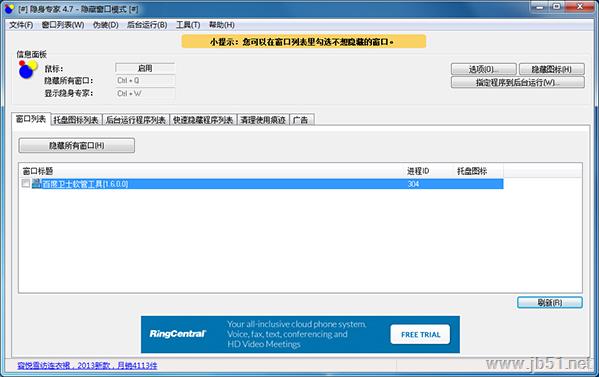Image resolution: width=599 pixels, height=377 pixels.
Task: Switch to the 后台运行程序列表 tab
Action: (x=136, y=120)
